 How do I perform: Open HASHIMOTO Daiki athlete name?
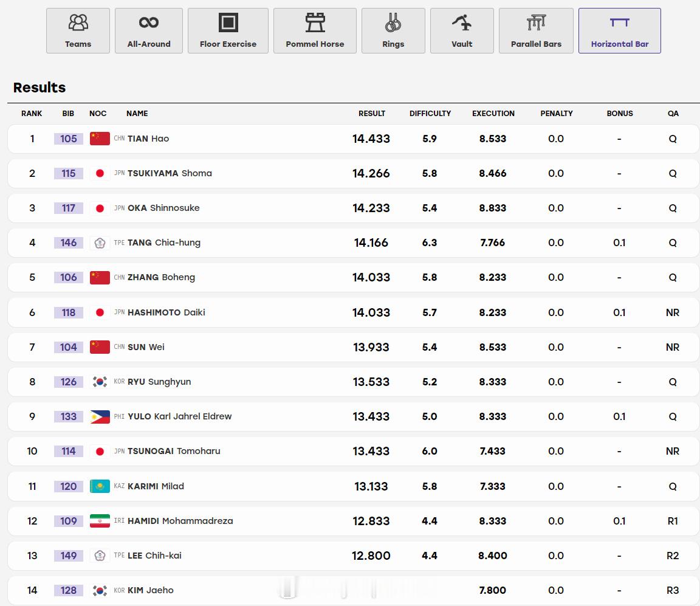pyautogui.click(x=166, y=312)
